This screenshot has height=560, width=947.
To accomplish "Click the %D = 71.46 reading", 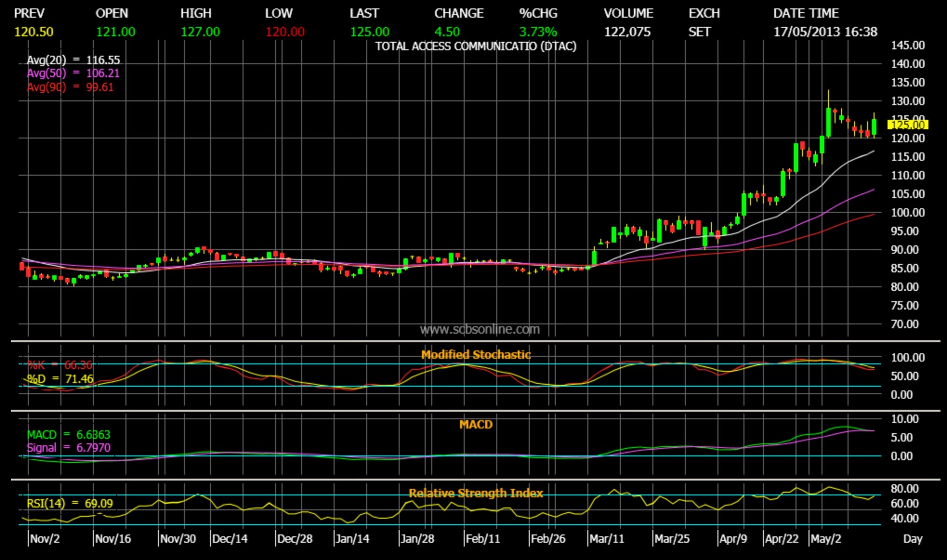I will click(x=60, y=379).
